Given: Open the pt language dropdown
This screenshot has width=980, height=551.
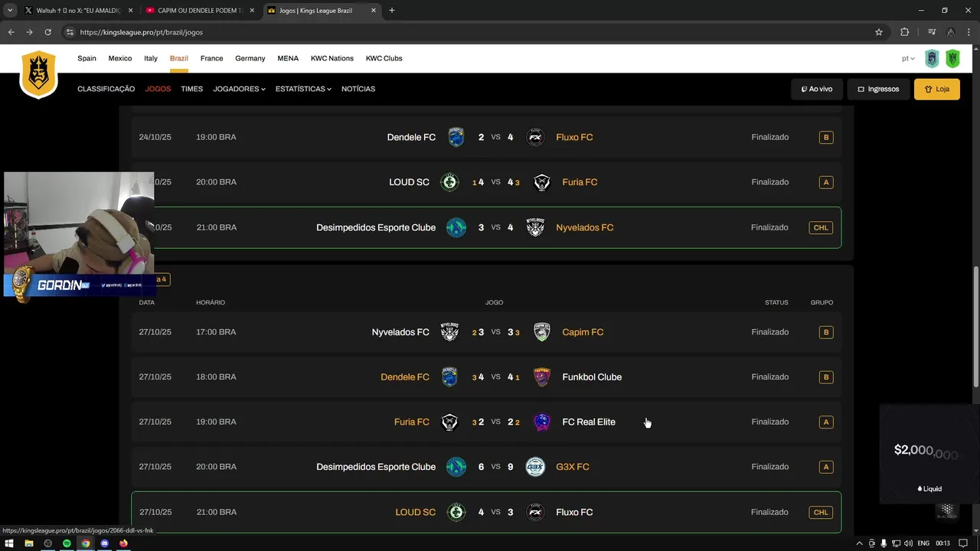Looking at the screenshot, I should tap(908, 59).
